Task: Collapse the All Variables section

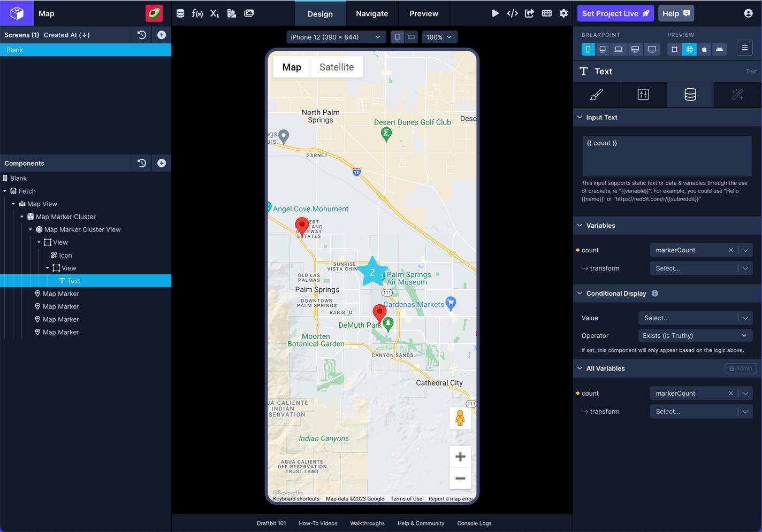Action: click(580, 368)
